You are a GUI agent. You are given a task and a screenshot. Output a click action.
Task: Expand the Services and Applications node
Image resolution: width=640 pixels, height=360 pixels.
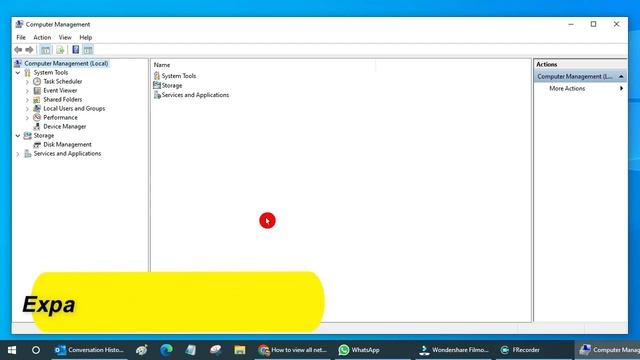point(18,154)
